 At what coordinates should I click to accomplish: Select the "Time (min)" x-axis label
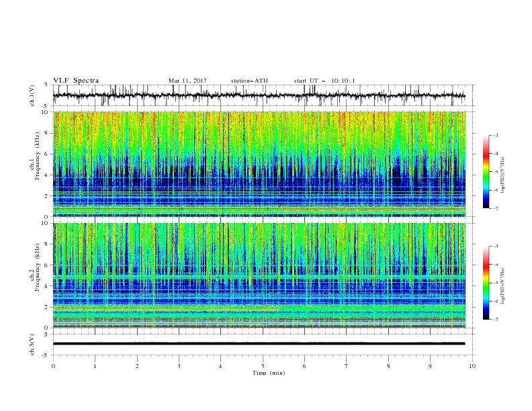(269, 373)
